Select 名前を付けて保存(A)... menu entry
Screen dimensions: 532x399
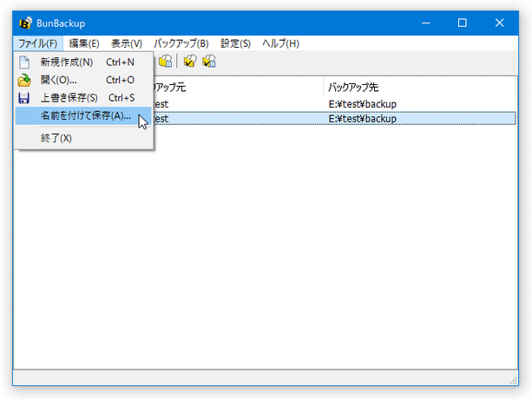coord(83,116)
